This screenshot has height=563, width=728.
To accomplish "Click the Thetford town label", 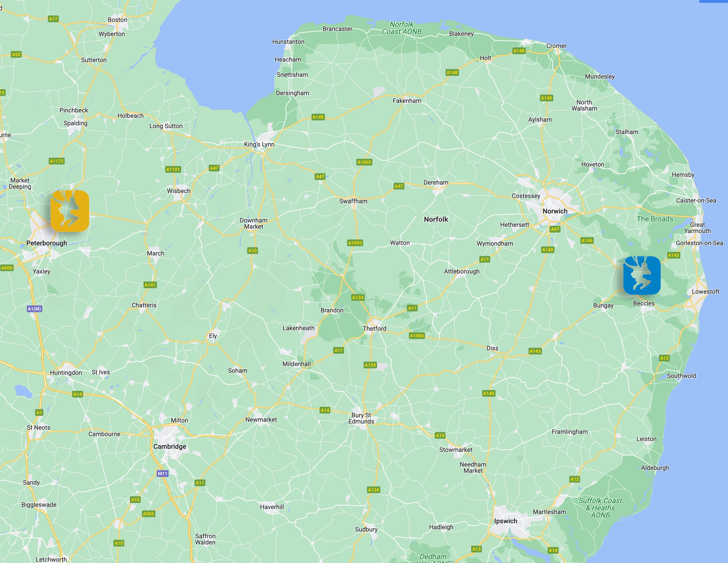I will 375,328.
